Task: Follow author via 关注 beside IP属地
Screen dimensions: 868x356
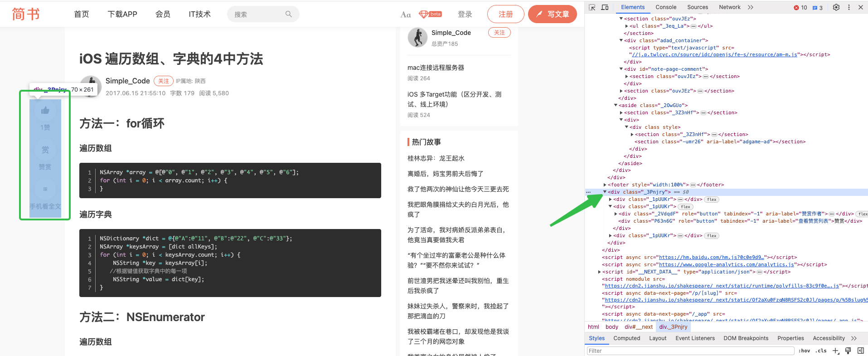Action: [x=164, y=81]
